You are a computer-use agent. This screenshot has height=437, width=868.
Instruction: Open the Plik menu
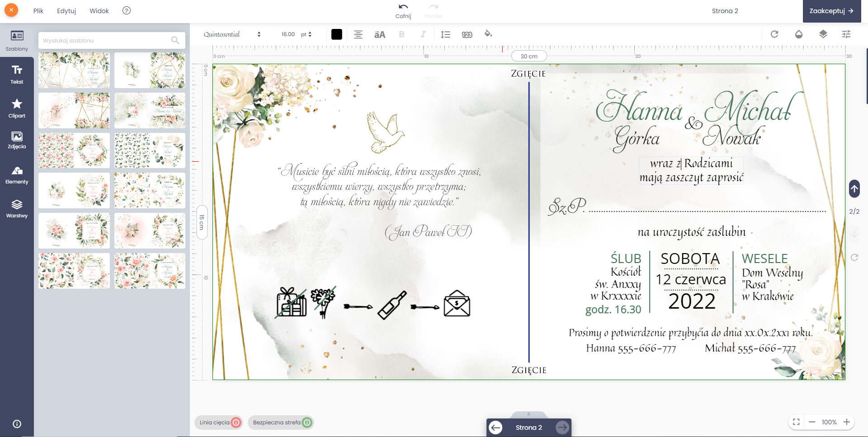click(x=38, y=11)
